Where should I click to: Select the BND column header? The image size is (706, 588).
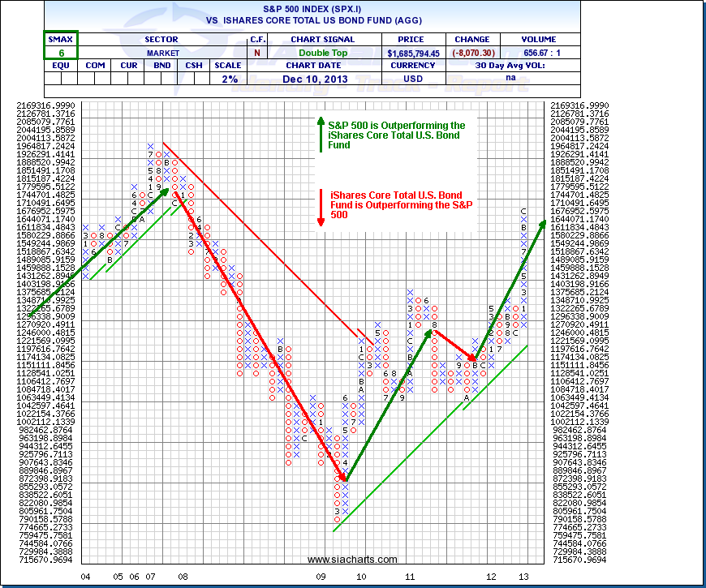(x=162, y=66)
